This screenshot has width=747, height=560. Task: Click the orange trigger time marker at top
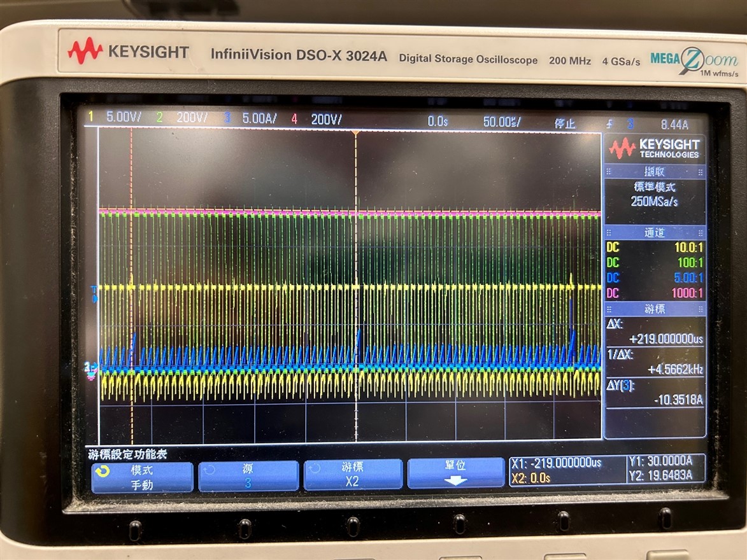coord(355,132)
